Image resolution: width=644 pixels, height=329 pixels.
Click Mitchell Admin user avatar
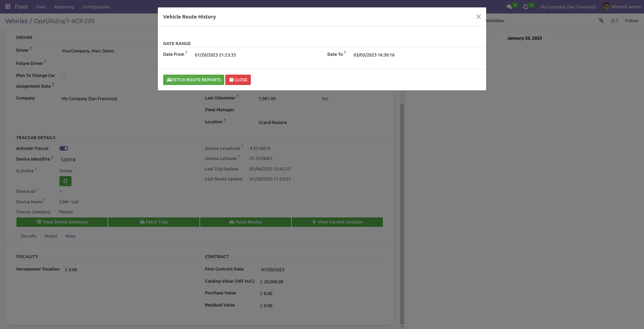pyautogui.click(x=606, y=7)
